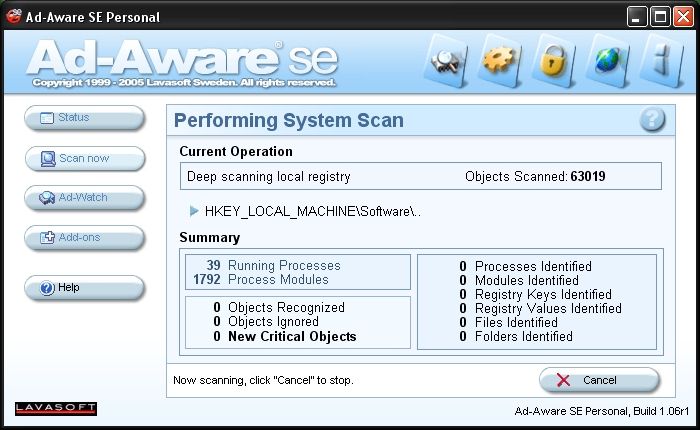
Task: Click the 'Files Identified' row
Action: tap(508, 322)
